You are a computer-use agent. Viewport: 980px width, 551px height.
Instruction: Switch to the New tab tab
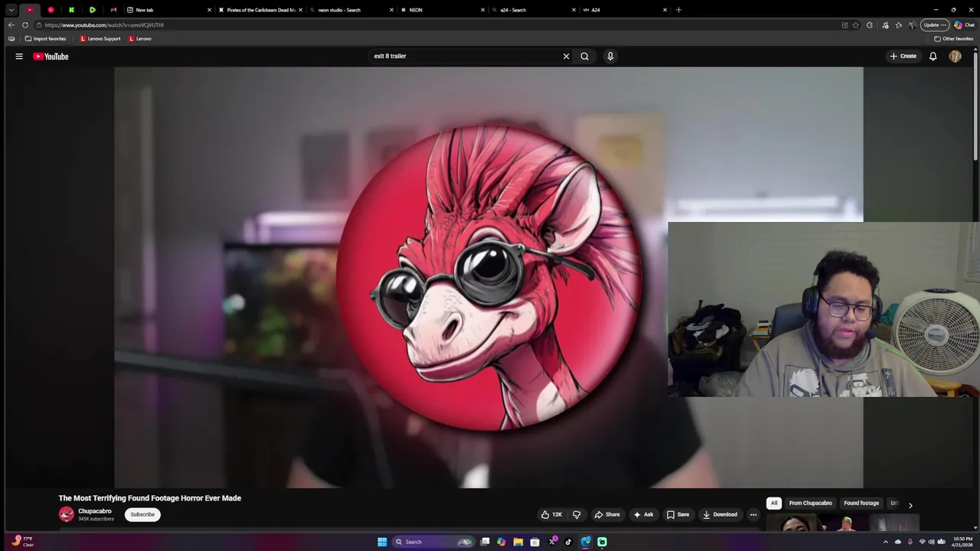[168, 10]
